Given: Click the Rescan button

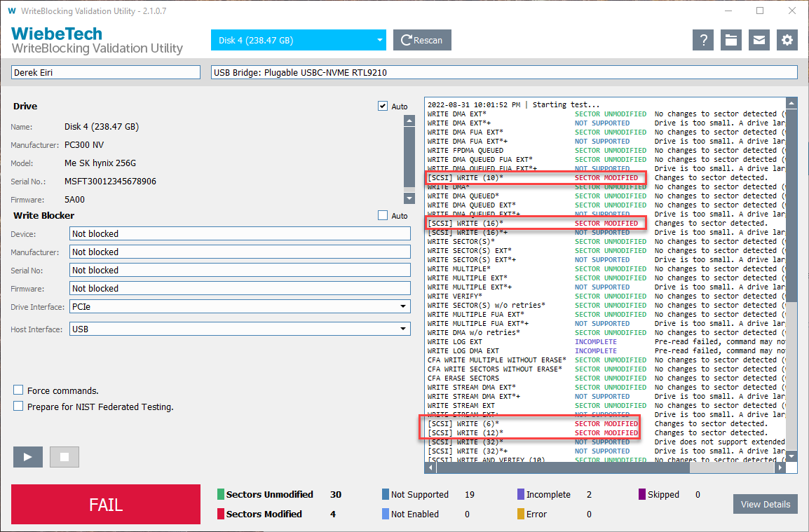Looking at the screenshot, I should click(422, 40).
